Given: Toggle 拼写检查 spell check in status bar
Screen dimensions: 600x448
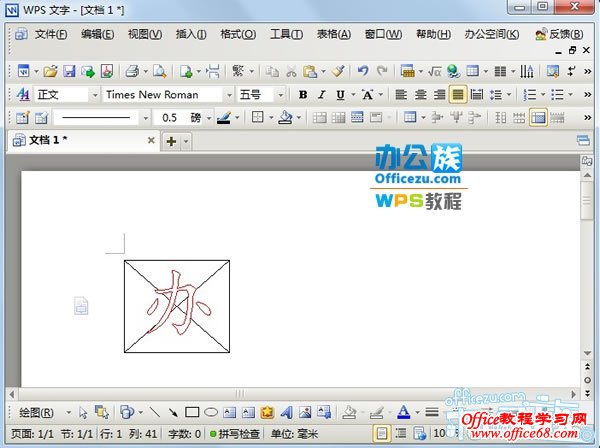Looking at the screenshot, I should tap(235, 433).
